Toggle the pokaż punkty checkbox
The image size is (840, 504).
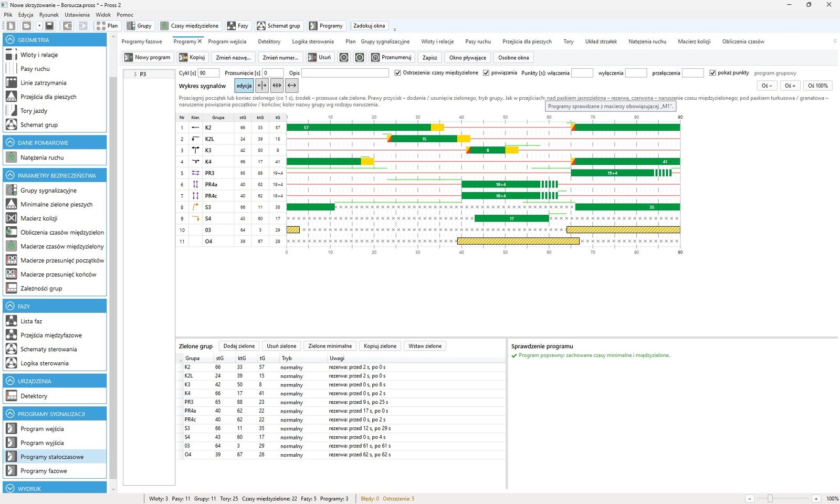(712, 73)
